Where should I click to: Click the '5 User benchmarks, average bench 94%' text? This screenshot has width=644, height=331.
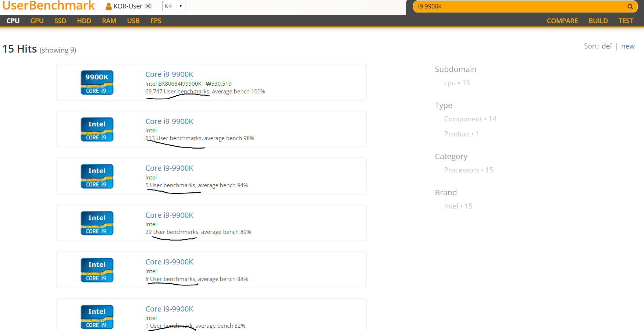(x=196, y=185)
